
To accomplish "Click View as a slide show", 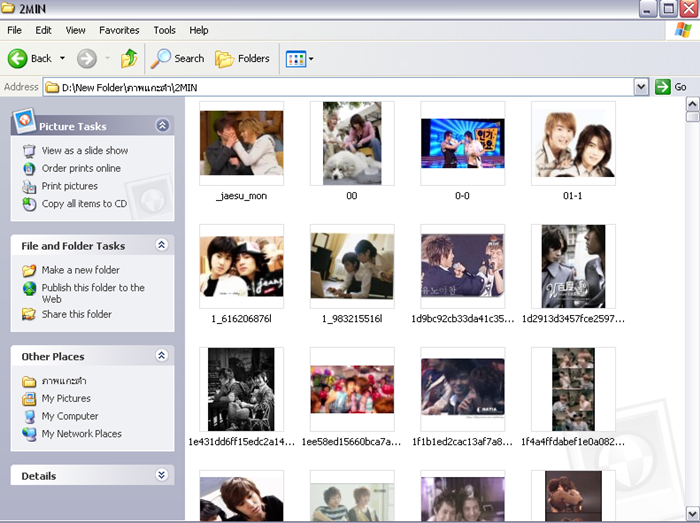I will 85,151.
